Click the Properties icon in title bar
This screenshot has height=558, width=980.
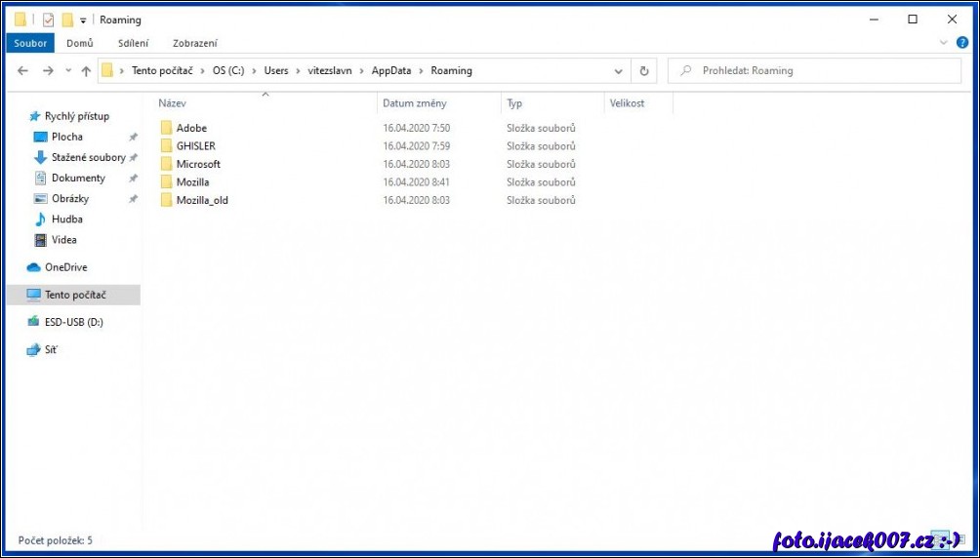coord(48,20)
